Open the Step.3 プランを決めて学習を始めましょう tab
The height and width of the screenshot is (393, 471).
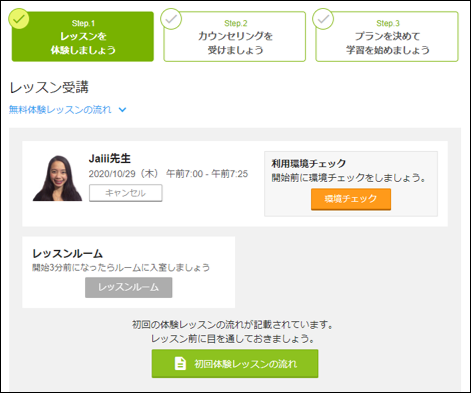coord(387,37)
